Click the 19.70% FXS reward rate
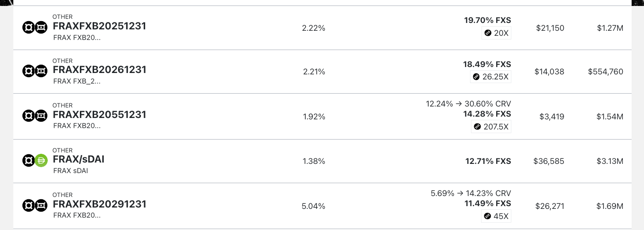Image resolution: width=644 pixels, height=230 pixels. (487, 20)
